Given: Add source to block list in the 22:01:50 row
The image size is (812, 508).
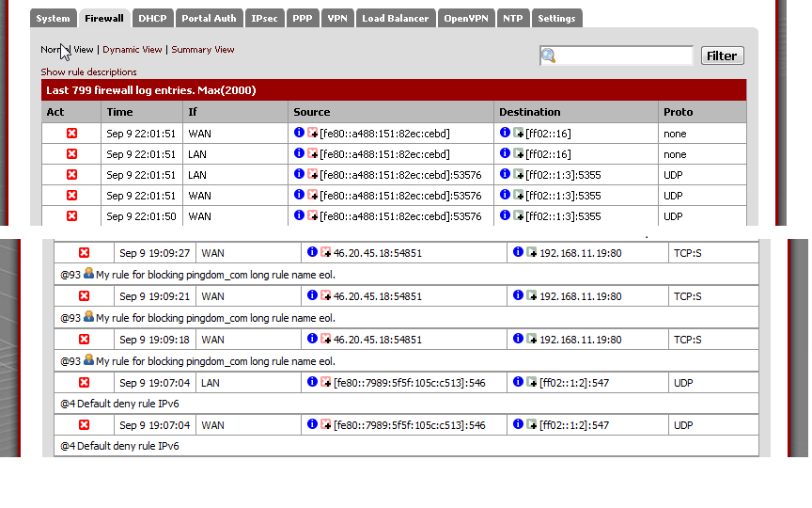Looking at the screenshot, I should [312, 215].
